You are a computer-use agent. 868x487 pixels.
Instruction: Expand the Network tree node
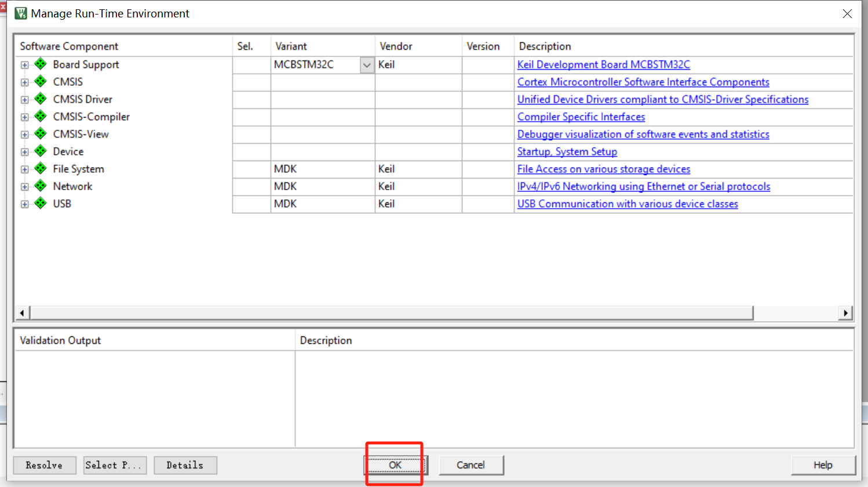pyautogui.click(x=24, y=187)
